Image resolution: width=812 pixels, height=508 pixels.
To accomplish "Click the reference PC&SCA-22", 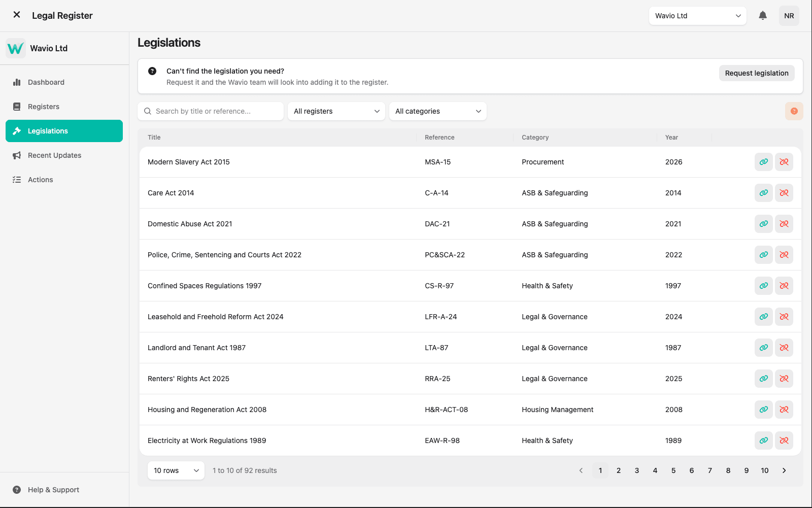I will point(445,255).
